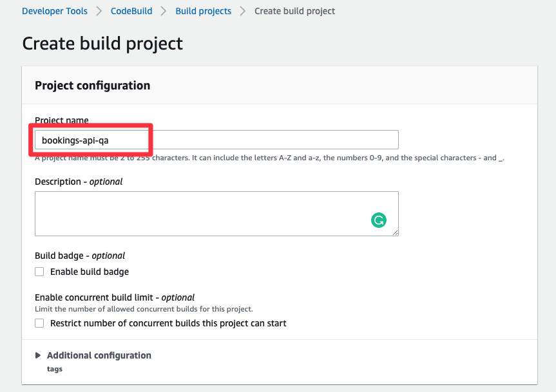
Task: Click the green Grammarly icon in Description
Action: (379, 220)
